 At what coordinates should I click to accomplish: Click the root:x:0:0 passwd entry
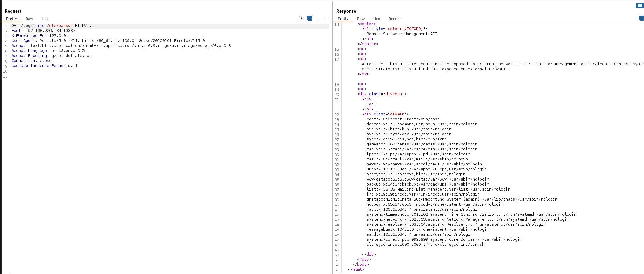(403, 119)
